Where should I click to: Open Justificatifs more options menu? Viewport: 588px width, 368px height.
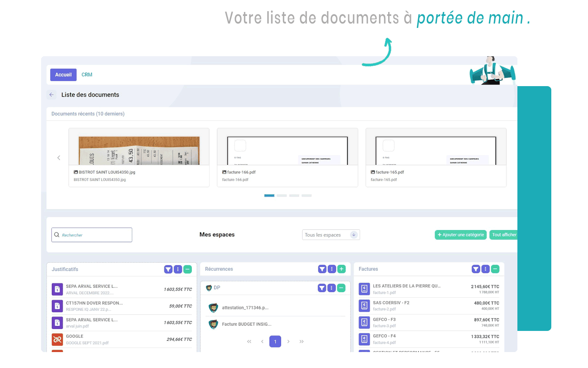point(178,270)
